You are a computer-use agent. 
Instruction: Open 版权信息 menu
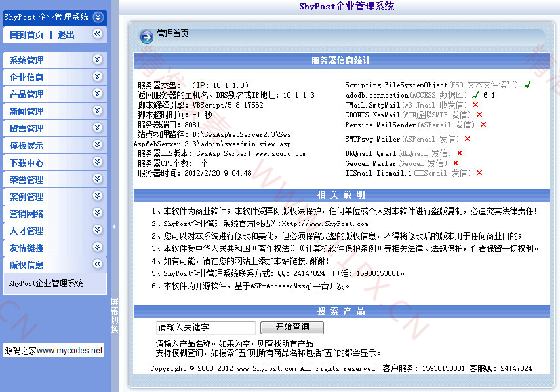pyautogui.click(x=27, y=265)
